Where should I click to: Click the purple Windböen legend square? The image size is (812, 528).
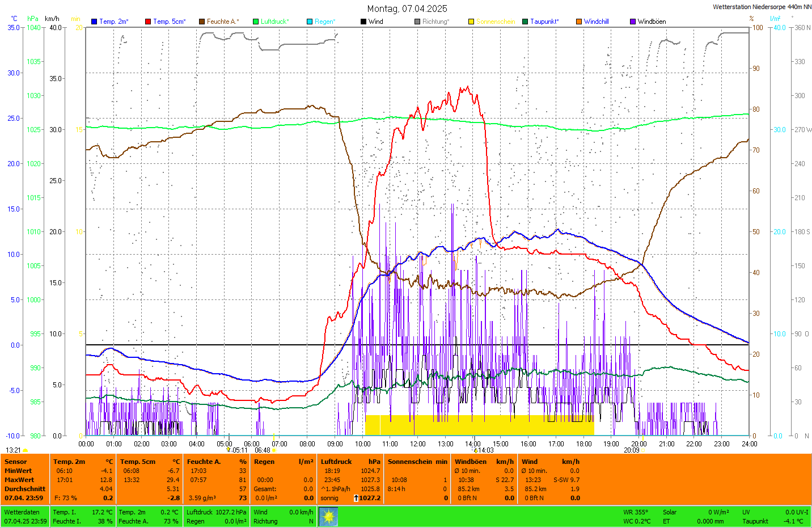pos(633,22)
